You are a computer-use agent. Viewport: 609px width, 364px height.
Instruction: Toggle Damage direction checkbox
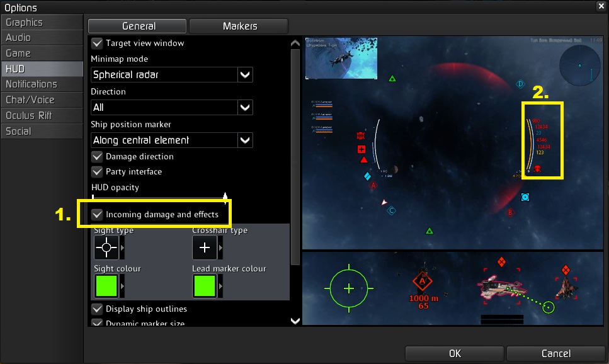coord(97,157)
